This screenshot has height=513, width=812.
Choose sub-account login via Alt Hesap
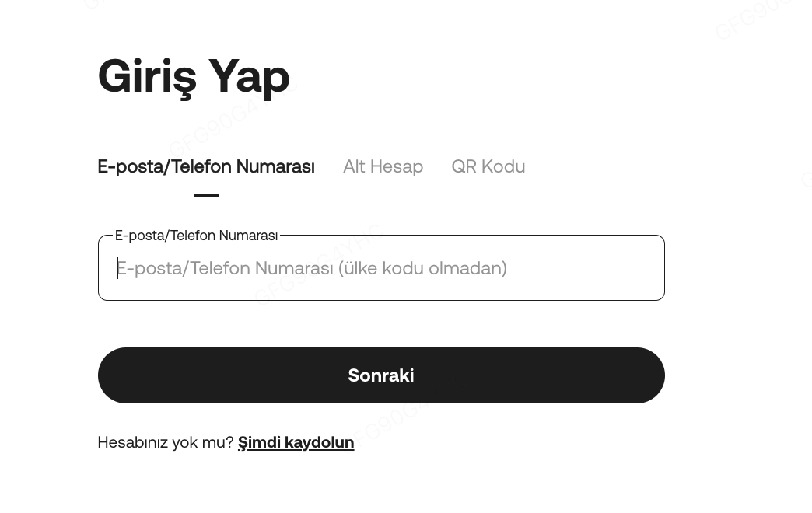click(x=383, y=166)
